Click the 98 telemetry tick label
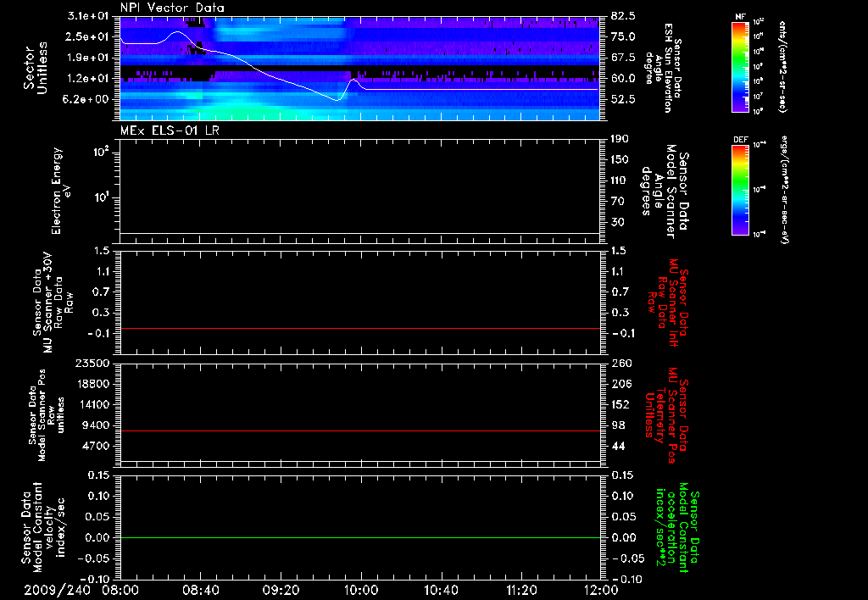This screenshot has height=600, width=868. coord(618,425)
